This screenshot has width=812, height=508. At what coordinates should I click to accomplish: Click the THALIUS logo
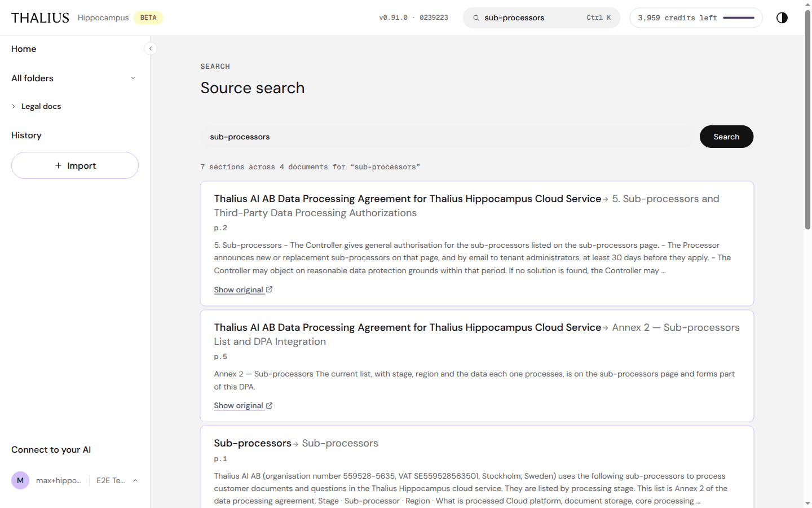[x=40, y=17]
